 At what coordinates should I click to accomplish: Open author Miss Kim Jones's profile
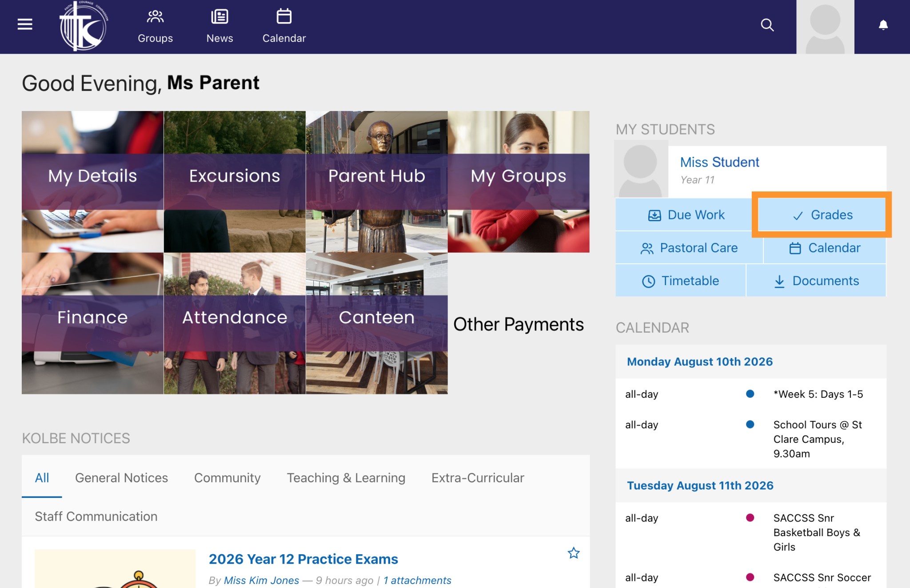(261, 580)
